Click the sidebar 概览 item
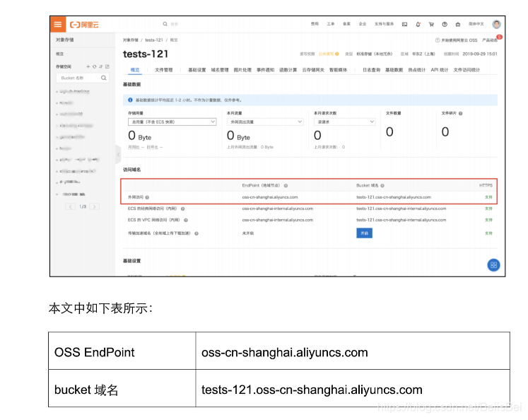 [59, 54]
